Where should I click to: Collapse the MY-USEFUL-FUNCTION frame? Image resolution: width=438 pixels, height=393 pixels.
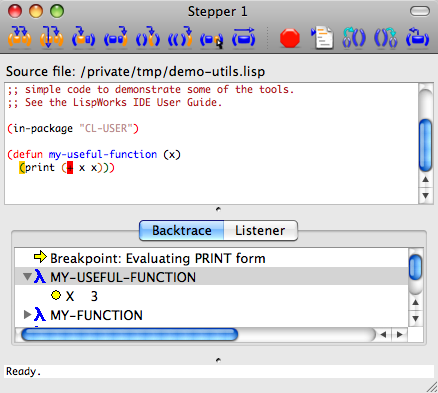pyautogui.click(x=27, y=277)
